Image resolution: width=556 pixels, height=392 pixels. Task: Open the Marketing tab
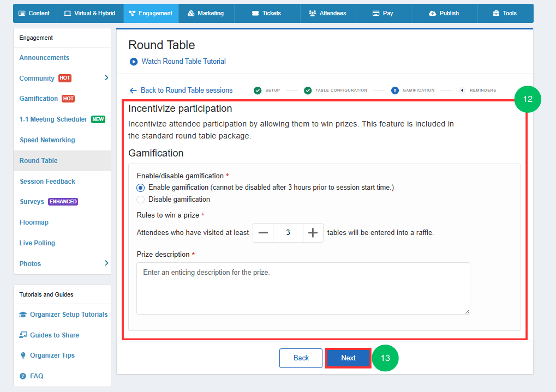(x=206, y=13)
